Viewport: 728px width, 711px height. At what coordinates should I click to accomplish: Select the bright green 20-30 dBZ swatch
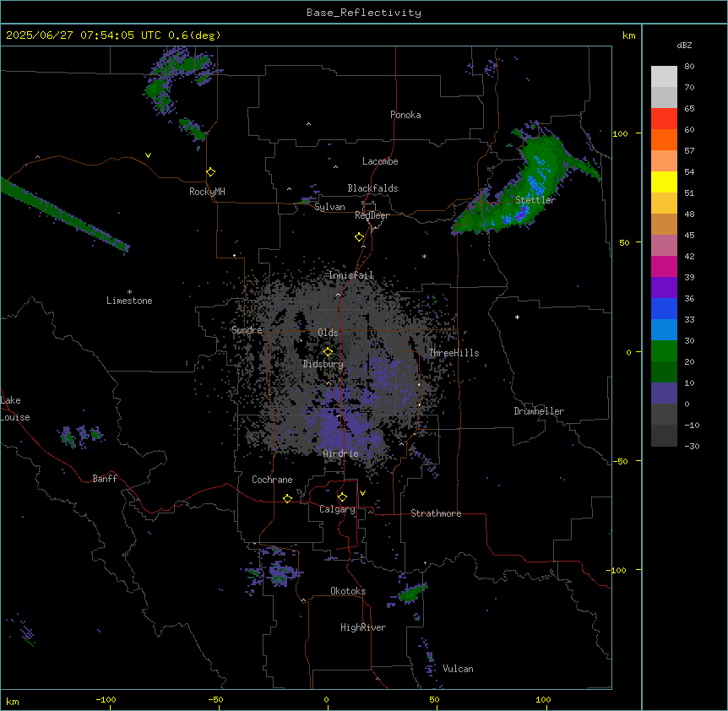(664, 351)
